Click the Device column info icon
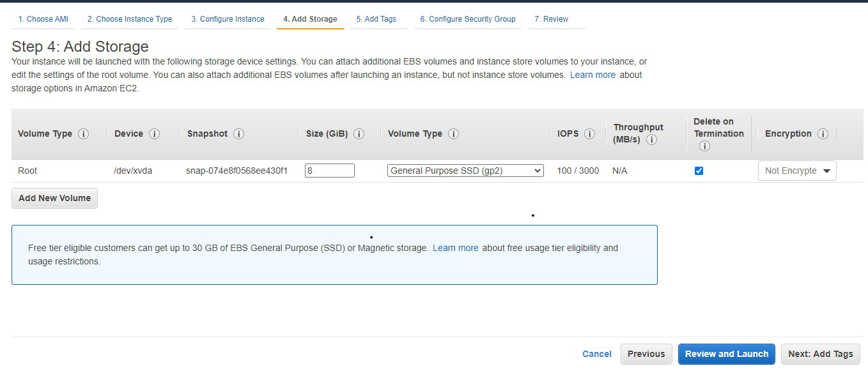The height and width of the screenshot is (373, 868). tap(154, 134)
